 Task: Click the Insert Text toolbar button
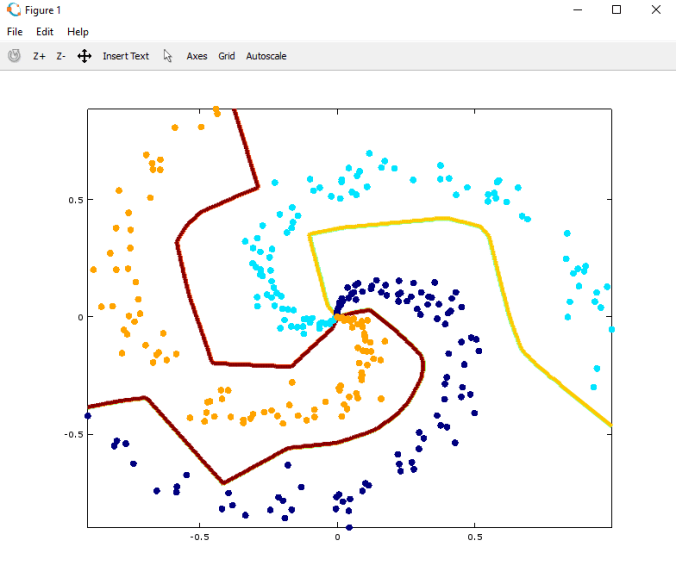125,56
